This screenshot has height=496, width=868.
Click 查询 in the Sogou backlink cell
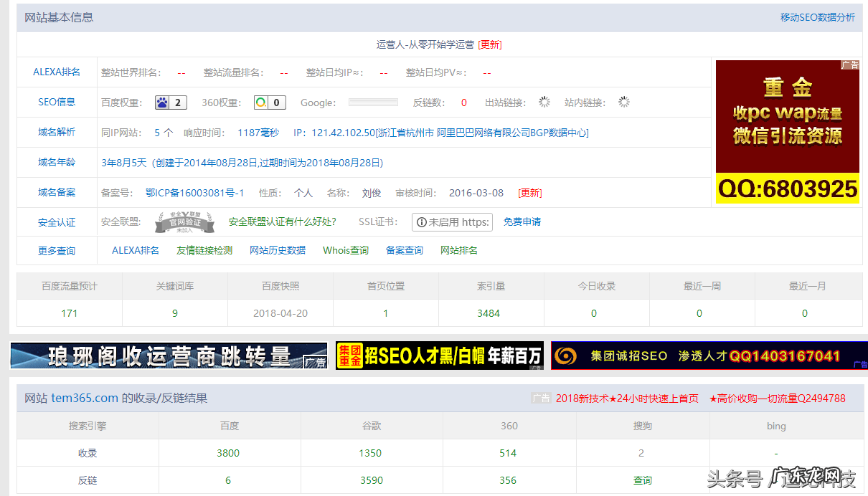click(x=643, y=480)
